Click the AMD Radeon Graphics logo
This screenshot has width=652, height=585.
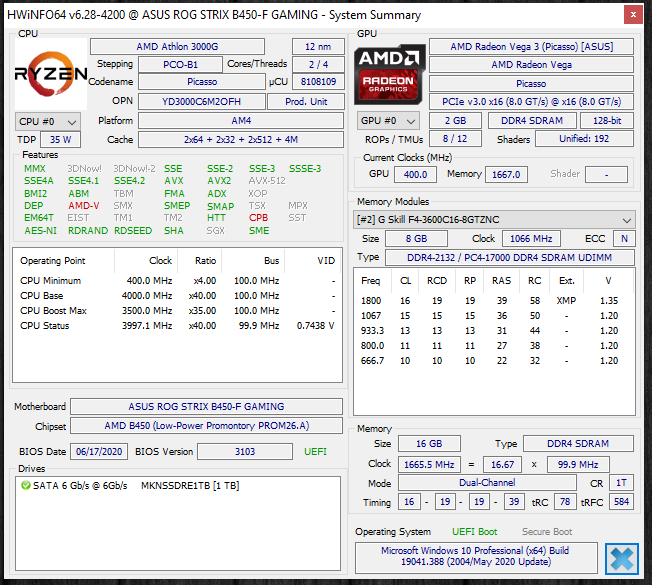coord(390,74)
